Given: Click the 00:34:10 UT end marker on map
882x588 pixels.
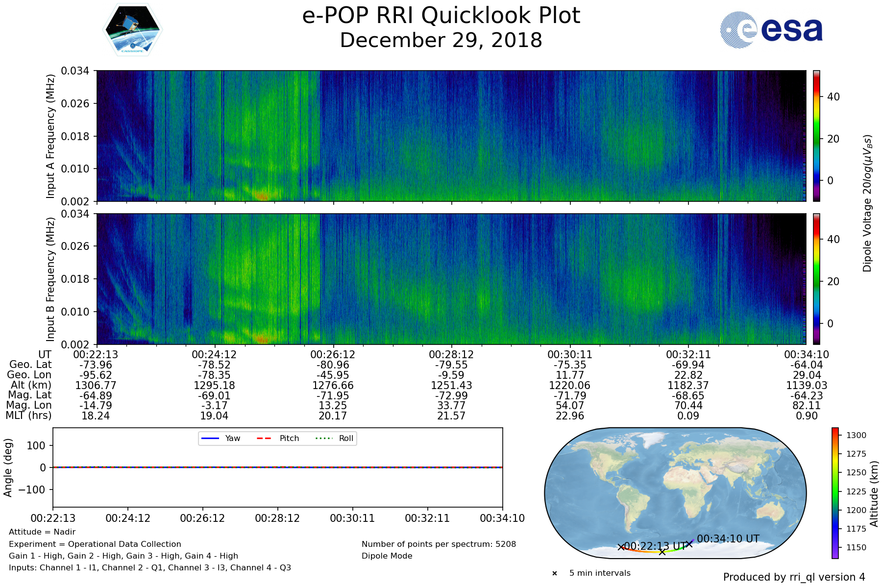Looking at the screenshot, I should [689, 544].
